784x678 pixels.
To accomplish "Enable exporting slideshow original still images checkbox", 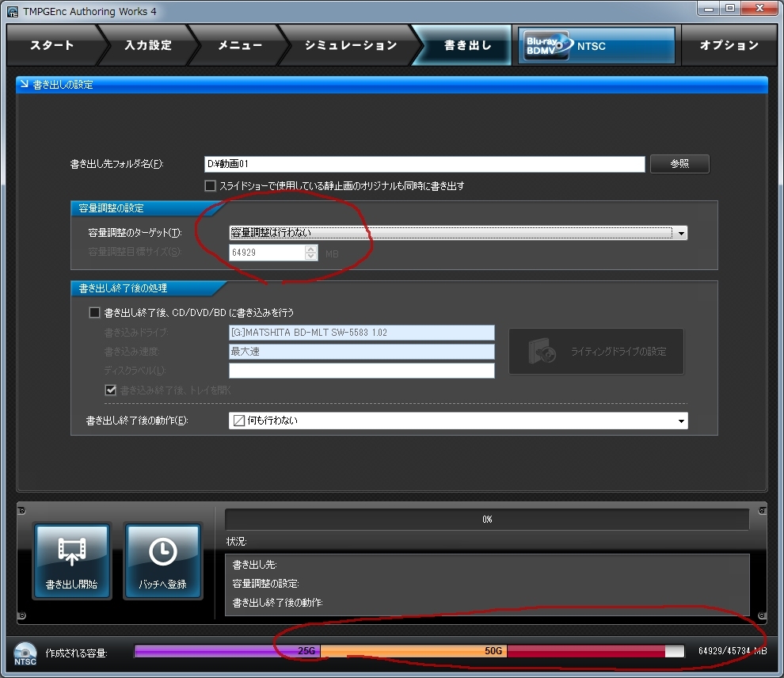I will [x=211, y=186].
